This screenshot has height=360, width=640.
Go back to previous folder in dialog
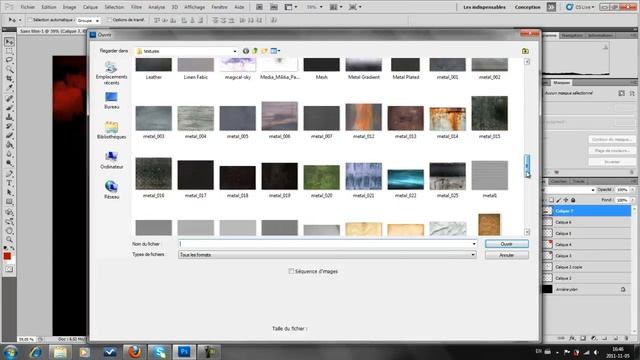(x=246, y=51)
